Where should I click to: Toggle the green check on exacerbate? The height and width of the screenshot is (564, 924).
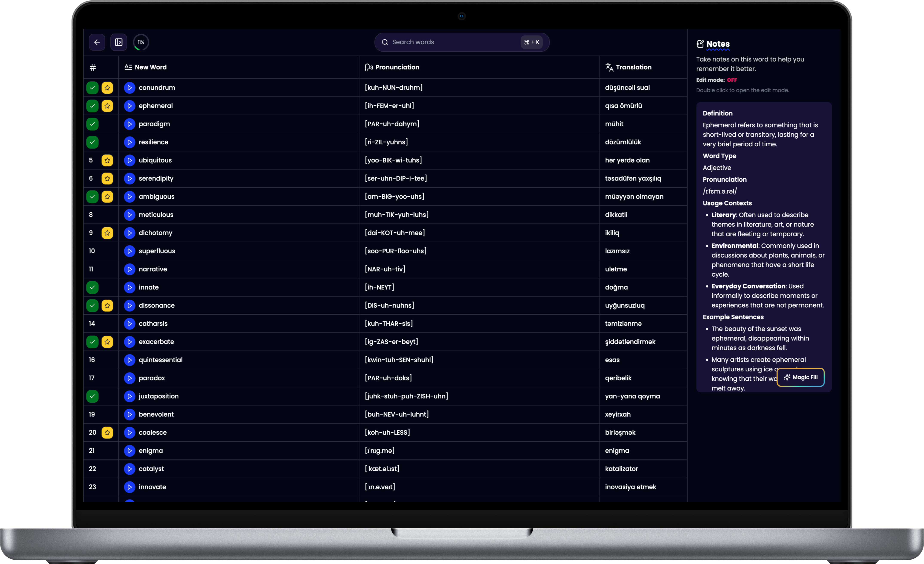(92, 342)
